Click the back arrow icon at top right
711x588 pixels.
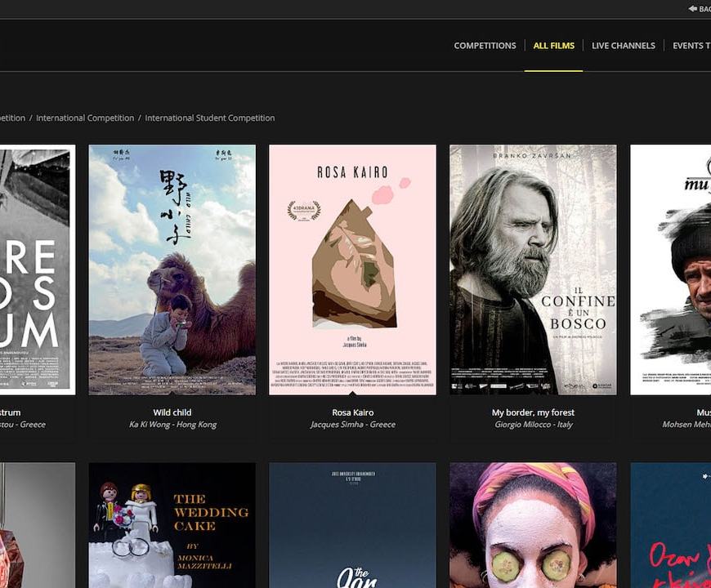[692, 9]
